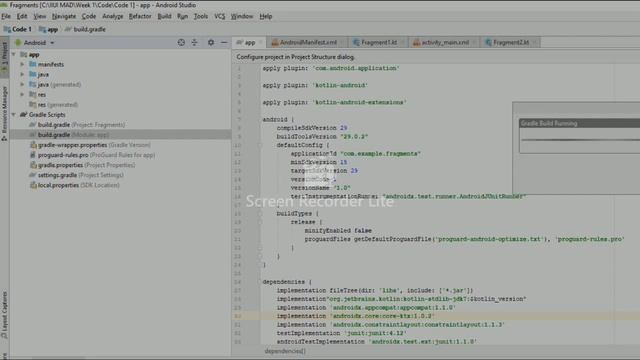Image resolution: width=640 pixels, height=360 pixels.
Task: Click the app breadcrumb in navigation bar
Action: [49, 29]
